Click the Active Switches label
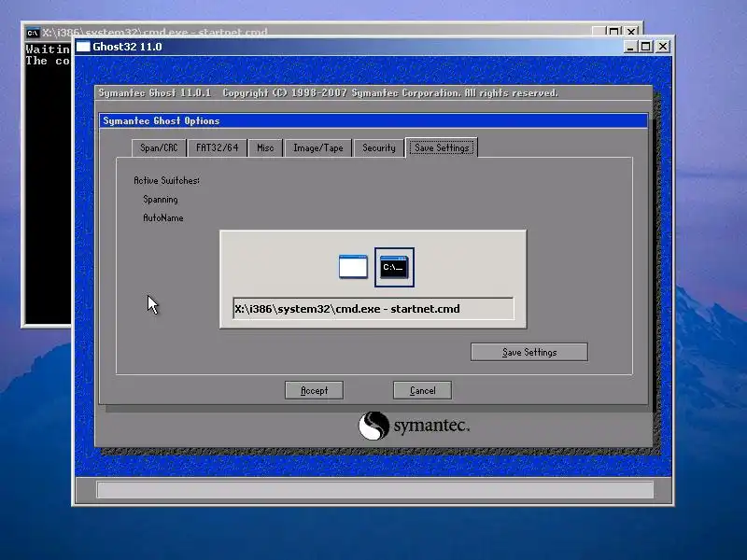747x560 pixels. [x=166, y=180]
